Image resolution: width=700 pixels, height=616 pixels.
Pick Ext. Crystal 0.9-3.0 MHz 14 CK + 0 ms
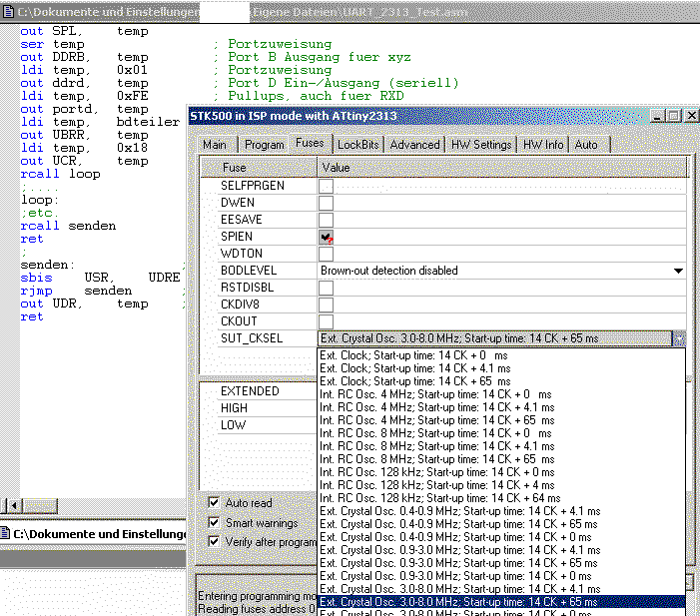pos(501,575)
